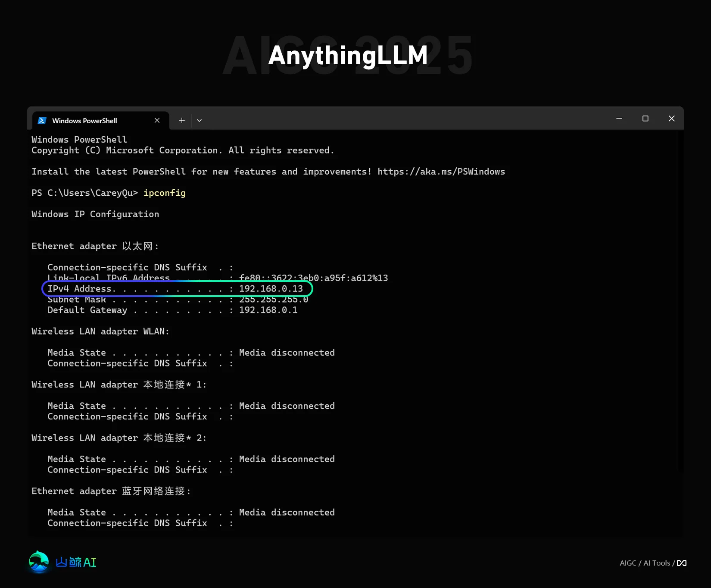Click 'Wireless LAN adapter 本地连接* 1:' line
Screen dimensions: 711x588
pos(119,385)
